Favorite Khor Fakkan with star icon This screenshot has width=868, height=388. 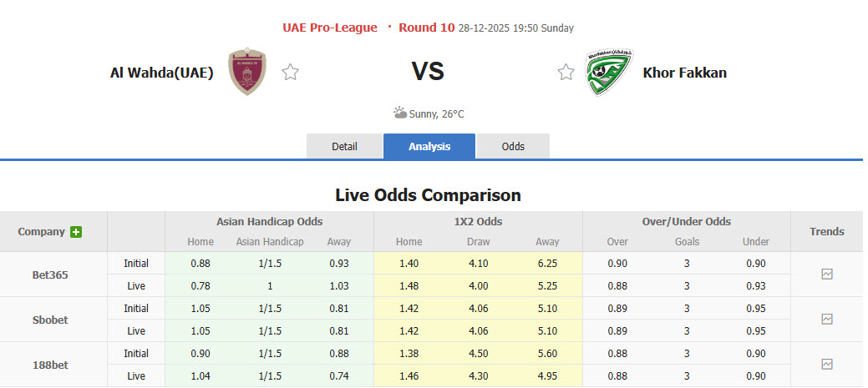pyautogui.click(x=566, y=73)
